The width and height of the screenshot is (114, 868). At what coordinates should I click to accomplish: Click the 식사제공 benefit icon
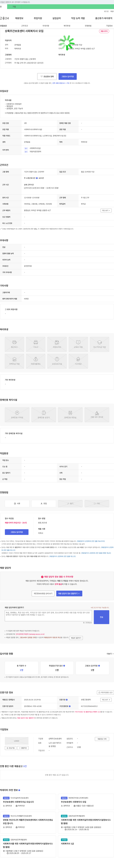78,361
